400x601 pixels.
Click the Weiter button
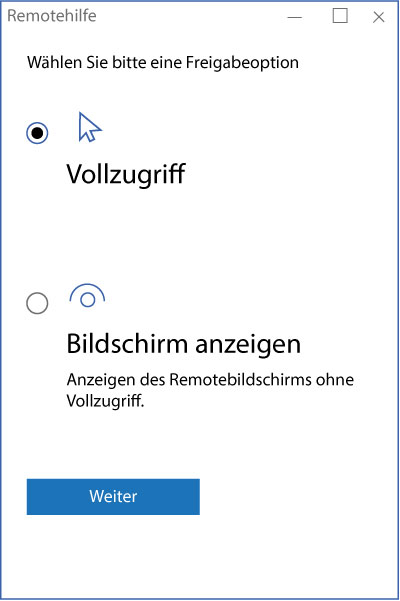tap(113, 496)
